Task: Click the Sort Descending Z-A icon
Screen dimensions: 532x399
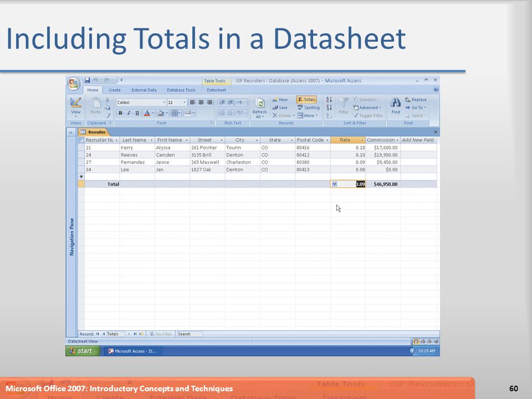Action: coord(329,108)
